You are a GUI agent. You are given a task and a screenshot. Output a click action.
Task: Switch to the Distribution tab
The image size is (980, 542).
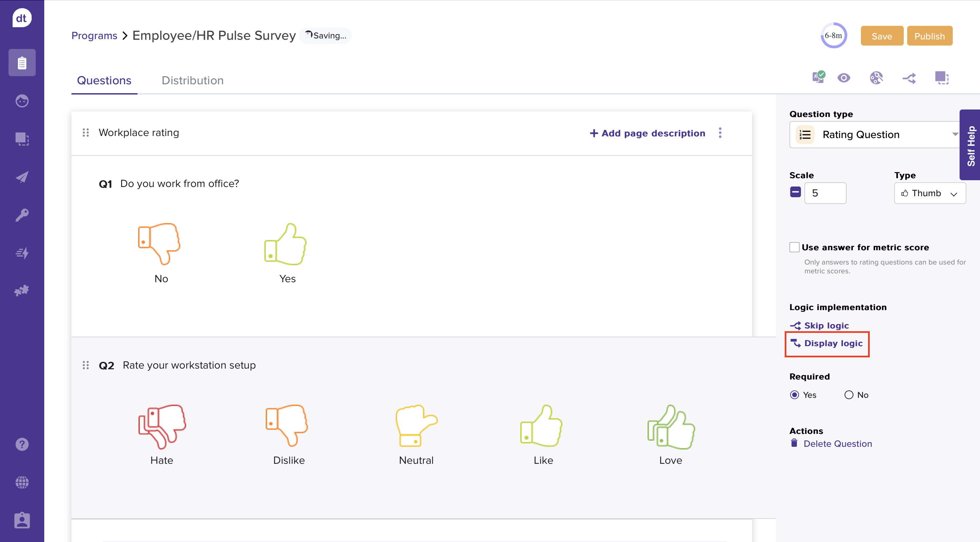click(x=193, y=81)
